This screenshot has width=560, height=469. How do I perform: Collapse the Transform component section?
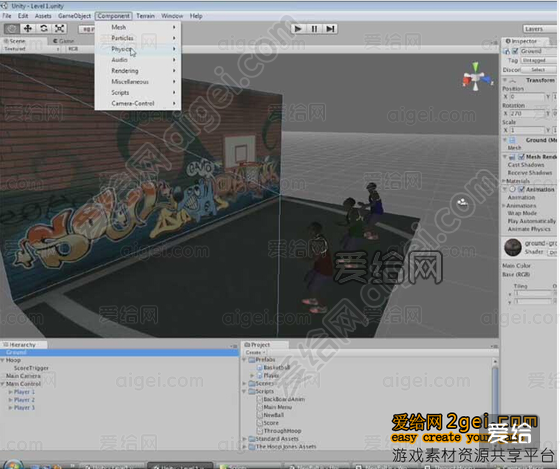[x=505, y=80]
